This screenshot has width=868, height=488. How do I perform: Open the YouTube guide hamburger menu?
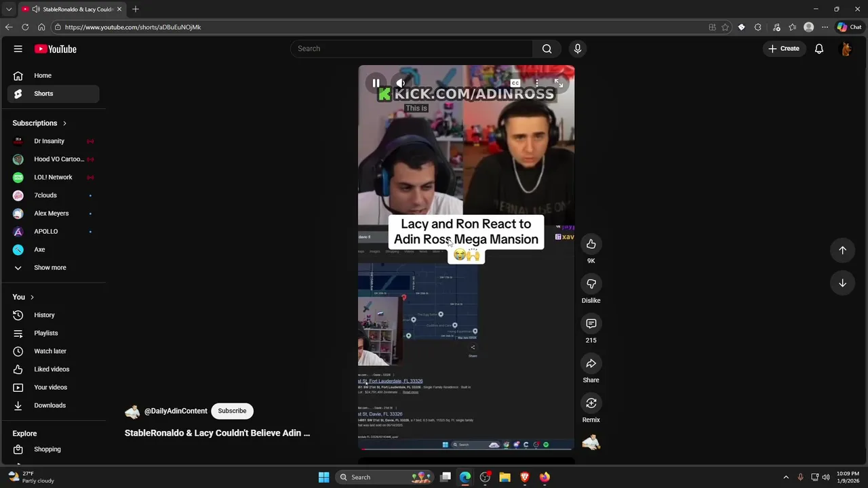point(18,49)
